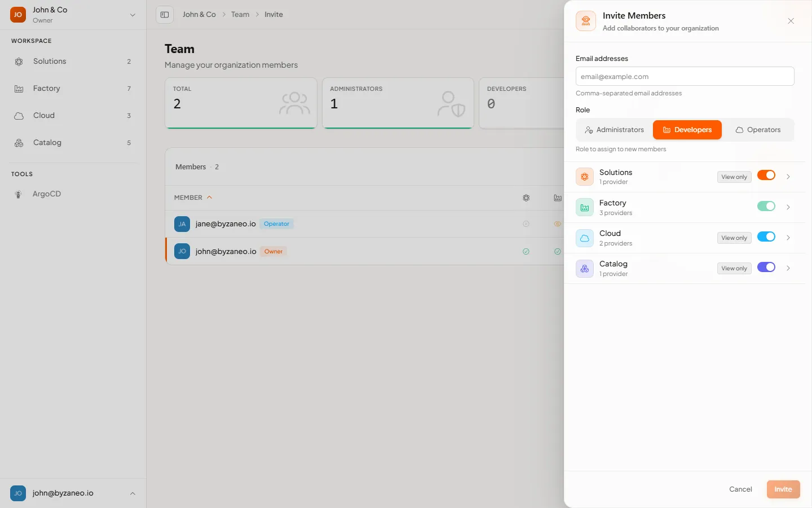Click the Developers count card
Screen dimensions: 812x508
(x=522, y=103)
